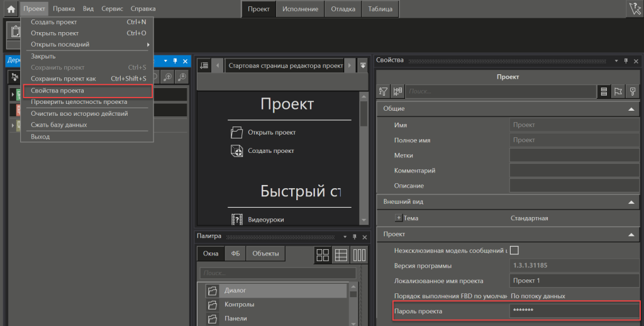644x326 pixels.
Task: Switch the palette to the columns view icon
Action: click(x=359, y=255)
